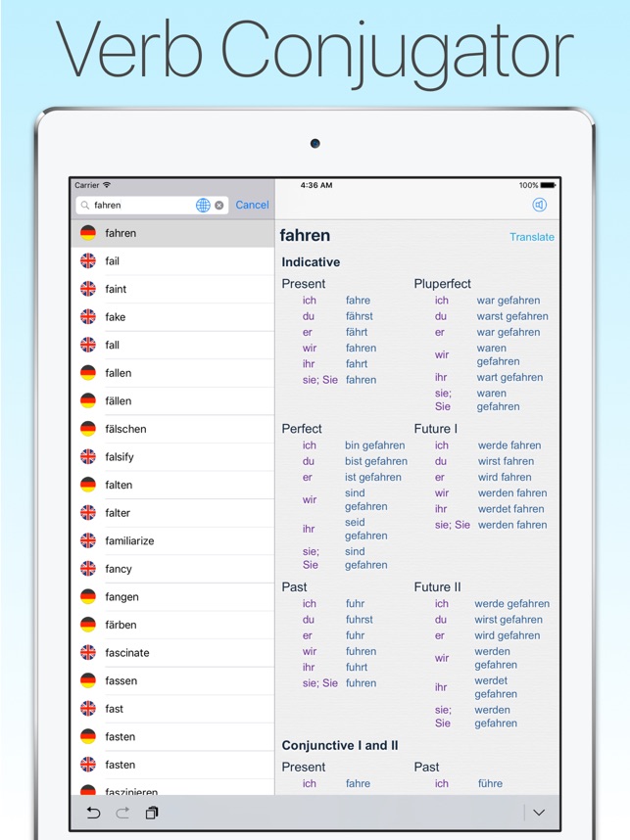Tap the pluperfect form 'warst gefahren'
This screenshot has width=630, height=840.
[512, 316]
